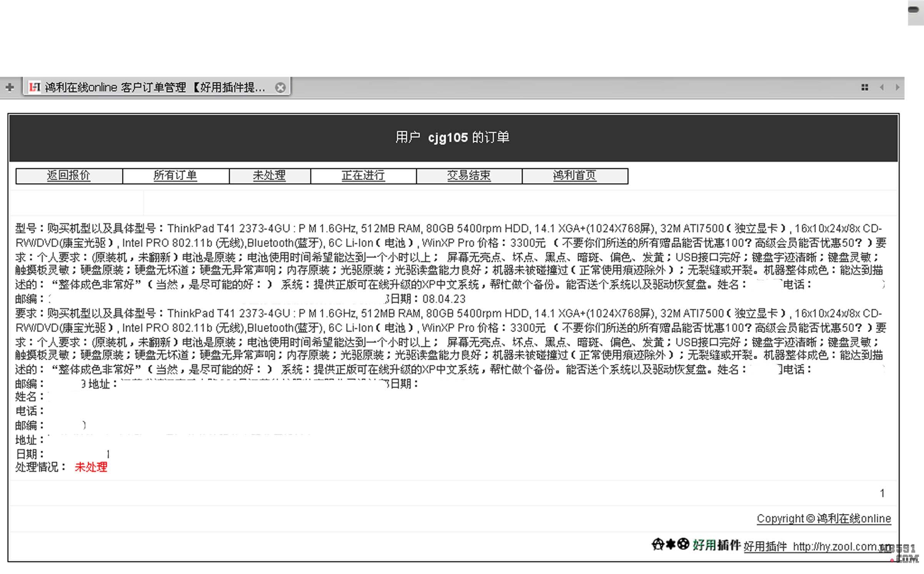Switch to 鸿利在线online 客户订单管理 tab
Image resolution: width=924 pixels, height=574 pixels.
click(154, 87)
